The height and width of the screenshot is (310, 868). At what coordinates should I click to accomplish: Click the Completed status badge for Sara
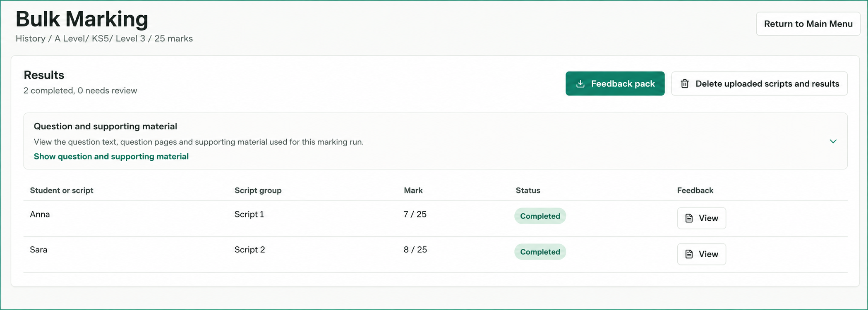540,252
